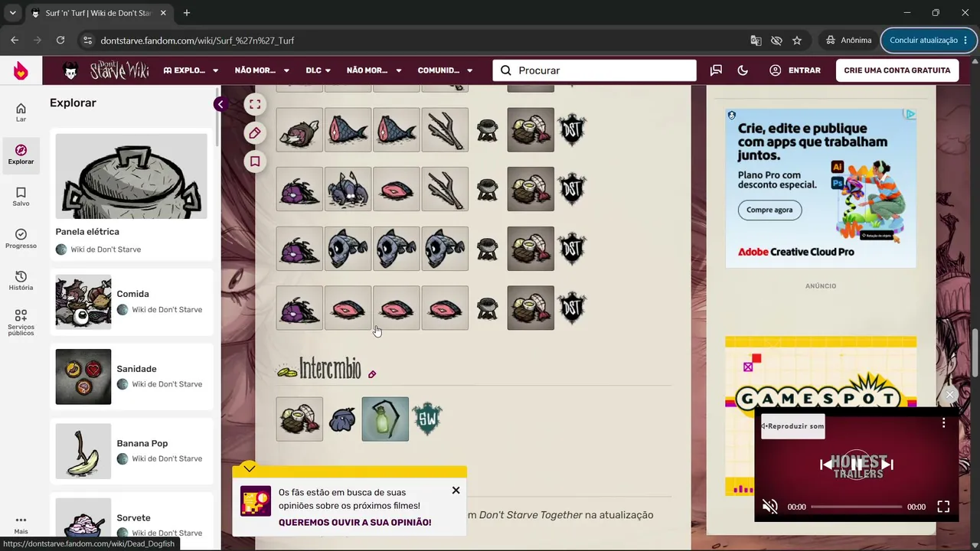Screen dimensions: 980x551
Task: Edit the Intercâmbio section via pencil icon
Action: coord(372,374)
